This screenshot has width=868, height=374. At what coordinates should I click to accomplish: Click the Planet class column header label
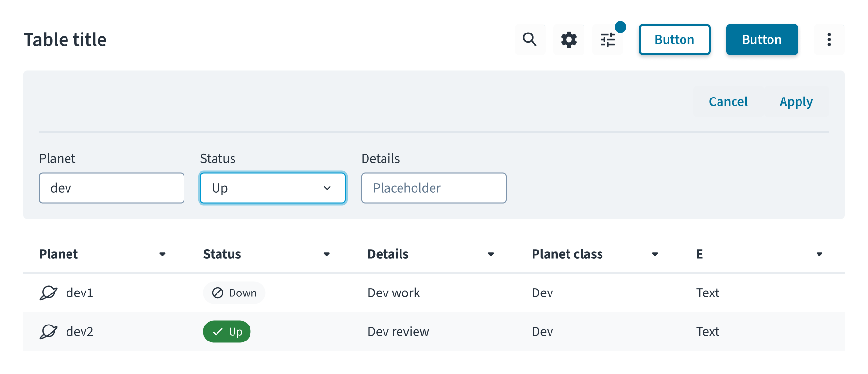(567, 254)
